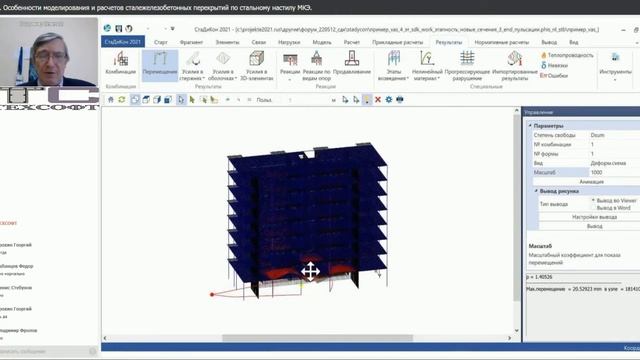640x360 pixels.
Task: Click the Анимация button
Action: click(x=591, y=182)
